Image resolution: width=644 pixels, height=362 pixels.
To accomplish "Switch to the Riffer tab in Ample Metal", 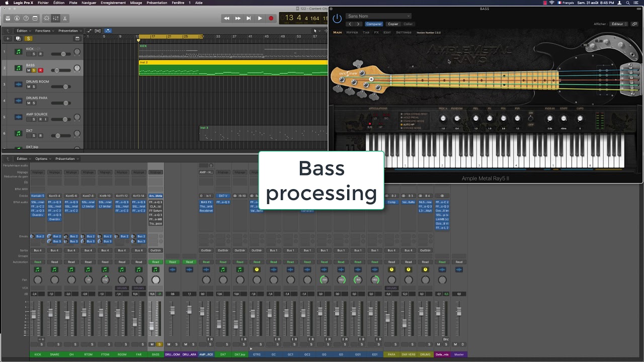I will click(352, 32).
